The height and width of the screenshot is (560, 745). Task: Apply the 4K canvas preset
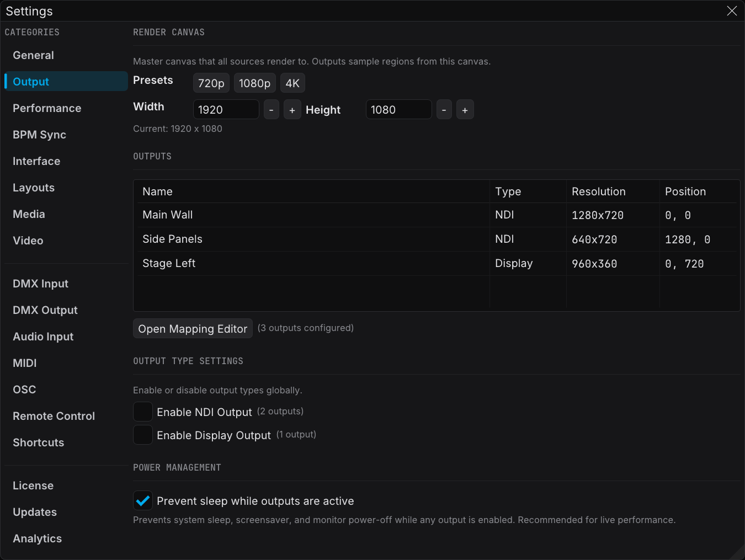point(292,83)
